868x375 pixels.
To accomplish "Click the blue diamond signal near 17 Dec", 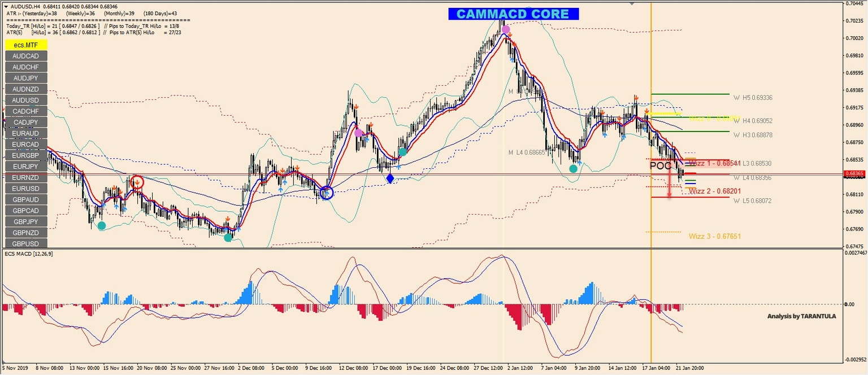I will coord(390,178).
